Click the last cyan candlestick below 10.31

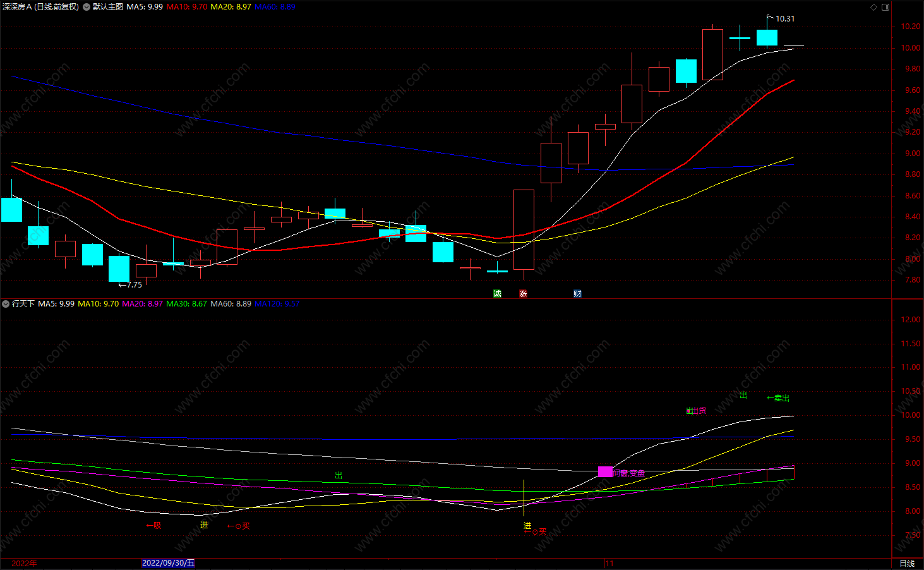[767, 37]
